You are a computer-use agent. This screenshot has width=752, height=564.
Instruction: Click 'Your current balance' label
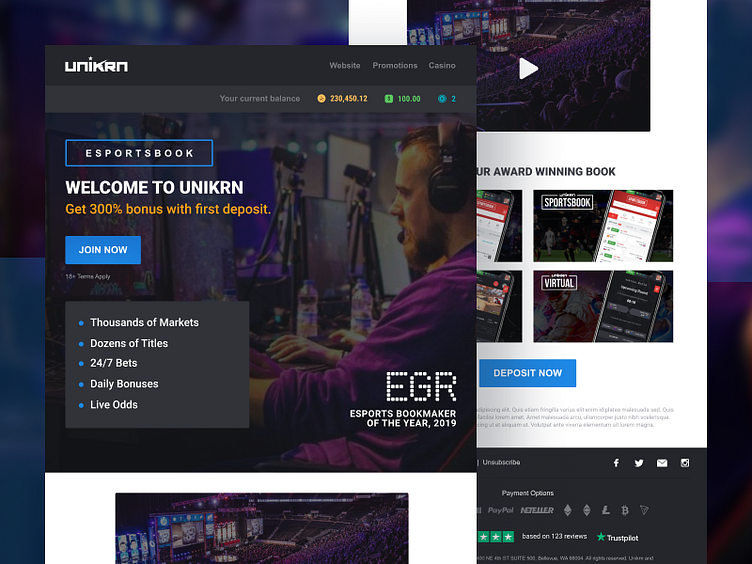(x=259, y=98)
